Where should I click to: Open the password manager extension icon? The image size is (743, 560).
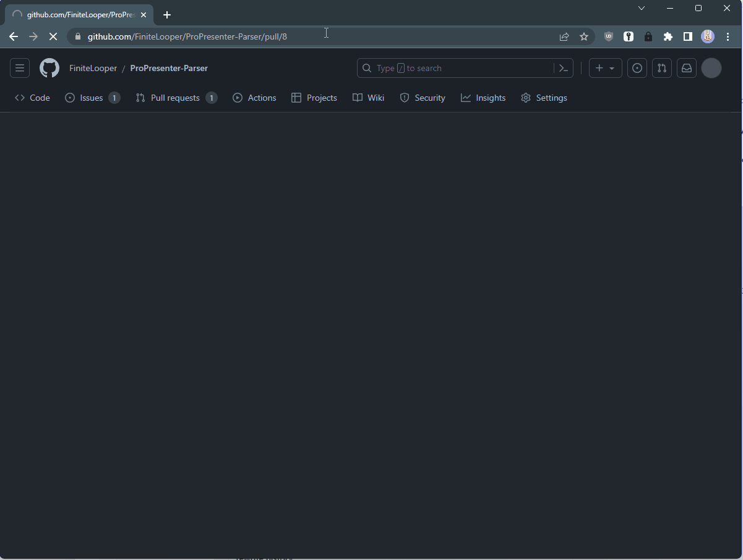pyautogui.click(x=629, y=36)
